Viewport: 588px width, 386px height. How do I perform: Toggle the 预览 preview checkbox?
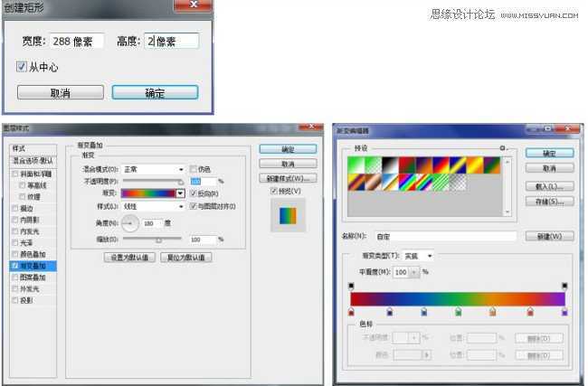274,191
